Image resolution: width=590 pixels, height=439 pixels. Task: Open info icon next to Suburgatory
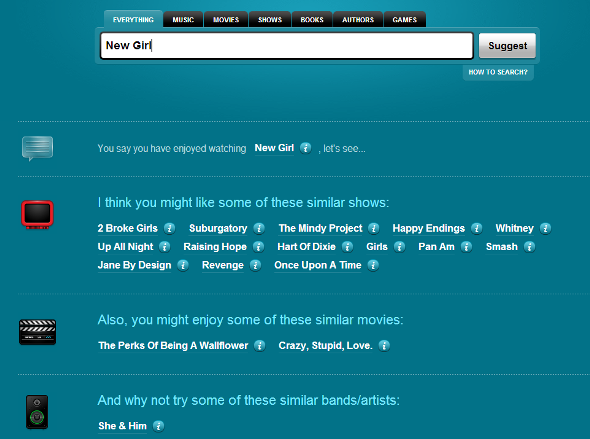(x=259, y=228)
